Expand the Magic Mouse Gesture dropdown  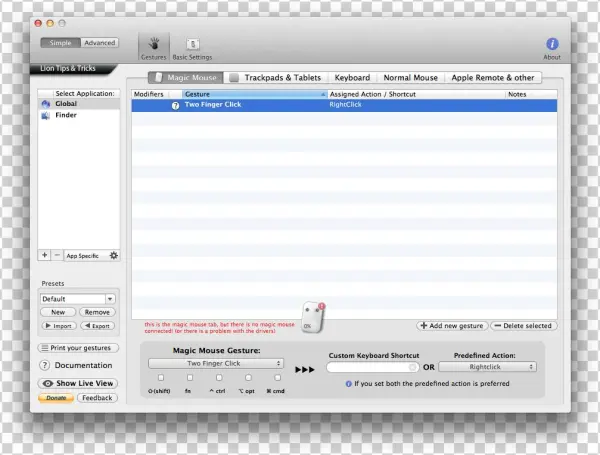215,363
